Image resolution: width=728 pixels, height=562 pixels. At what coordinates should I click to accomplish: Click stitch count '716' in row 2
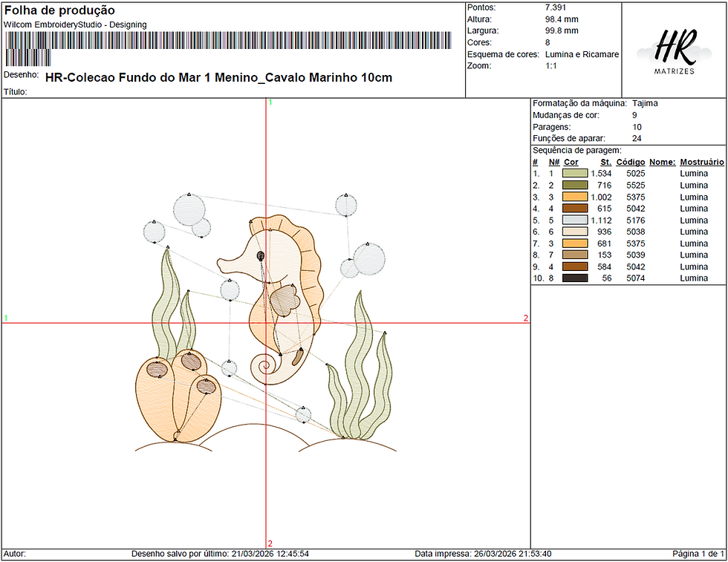pos(605,185)
